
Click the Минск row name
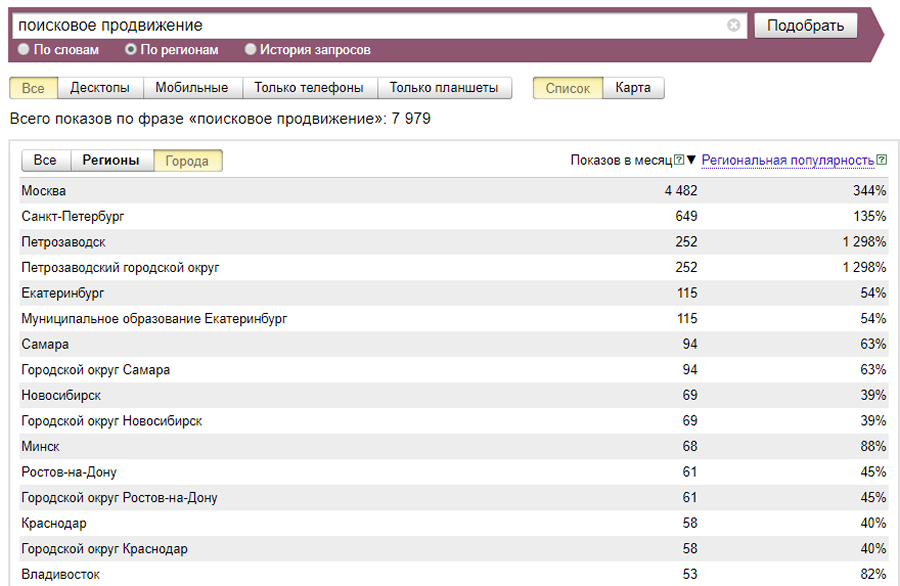[x=41, y=447]
